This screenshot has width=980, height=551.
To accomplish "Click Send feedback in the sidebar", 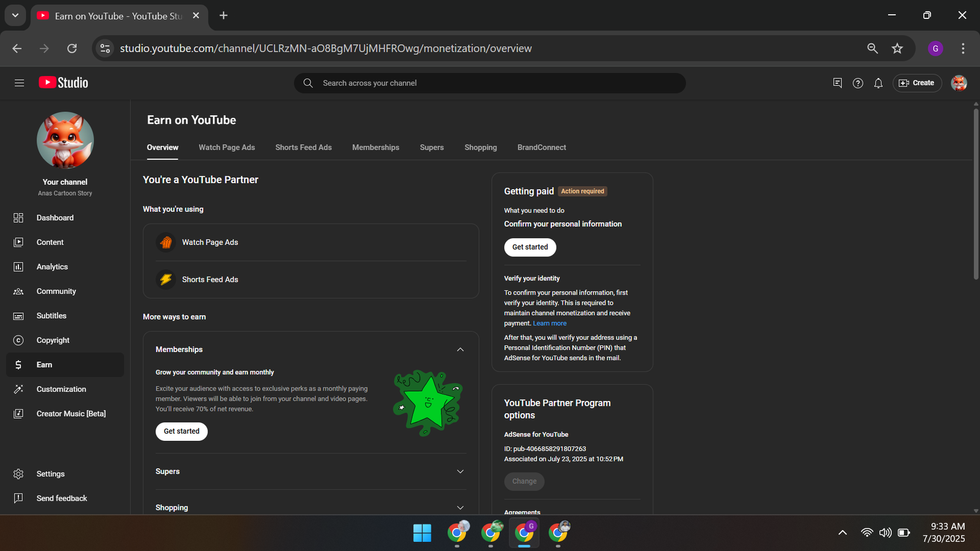I will pyautogui.click(x=65, y=498).
